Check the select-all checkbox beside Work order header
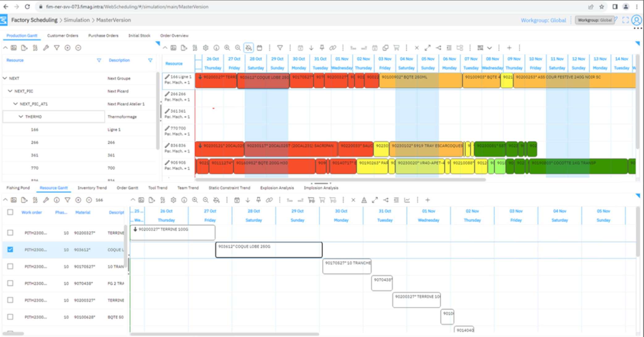Viewport: 644px width, 337px height. [x=10, y=212]
